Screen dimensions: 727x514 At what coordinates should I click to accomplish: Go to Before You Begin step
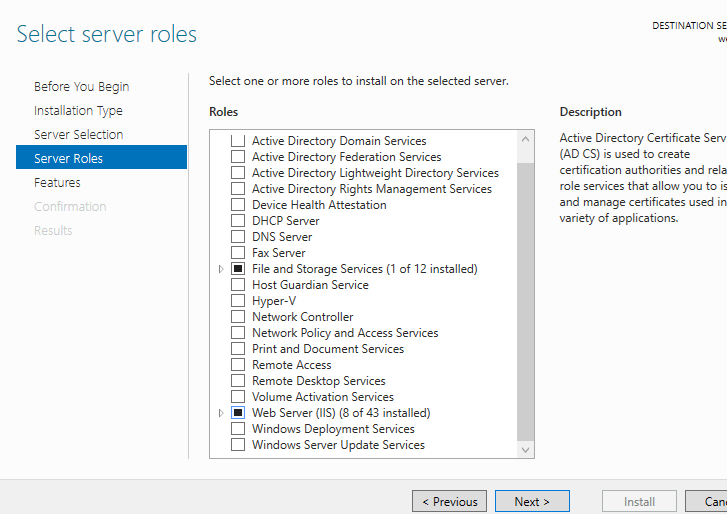(x=82, y=87)
